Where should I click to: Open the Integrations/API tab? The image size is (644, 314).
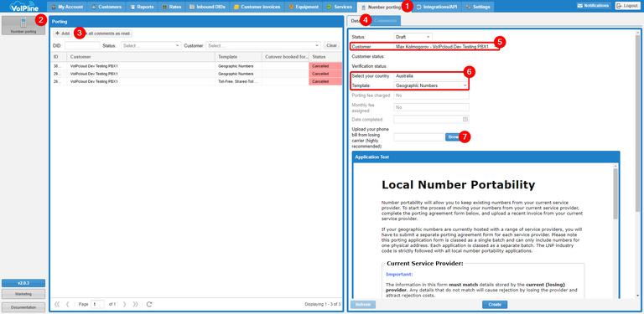(x=437, y=7)
